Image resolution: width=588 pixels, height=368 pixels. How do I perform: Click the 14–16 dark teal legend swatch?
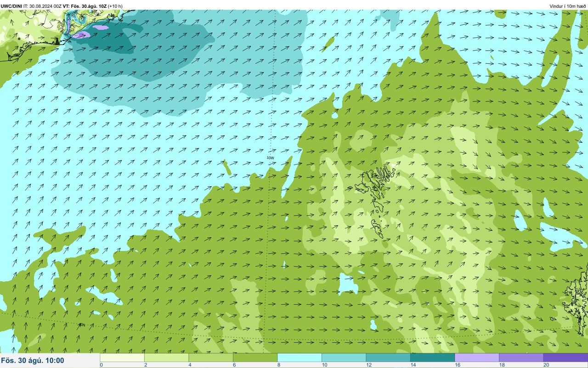[432, 357]
